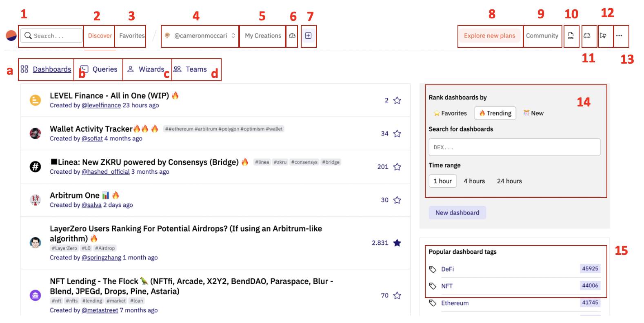Star the Wallet Activity Tracker dashboard
Screen dimensions: 644x323
click(x=397, y=134)
